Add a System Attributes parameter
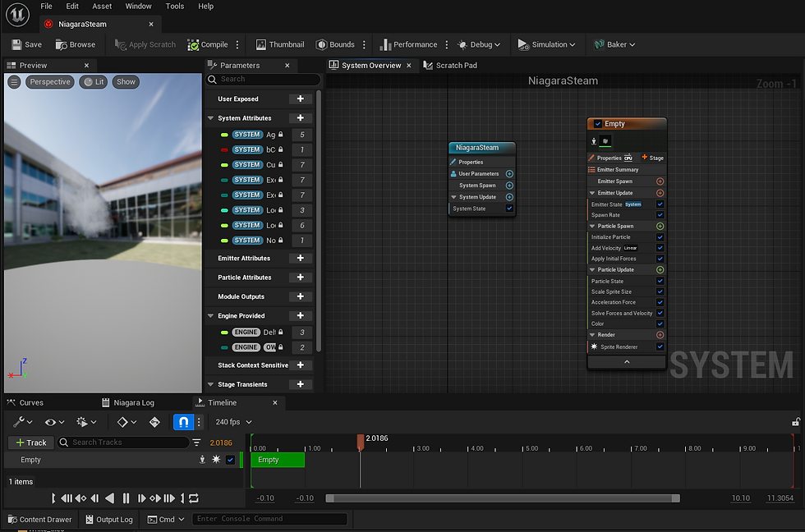This screenshot has width=805, height=532. [x=301, y=118]
